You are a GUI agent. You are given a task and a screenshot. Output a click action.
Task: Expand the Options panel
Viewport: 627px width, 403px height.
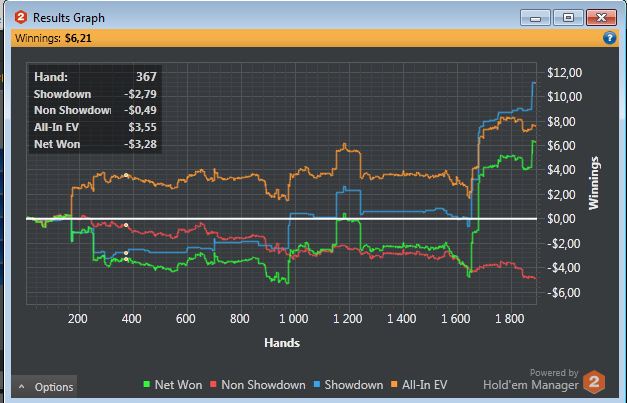(x=44, y=387)
